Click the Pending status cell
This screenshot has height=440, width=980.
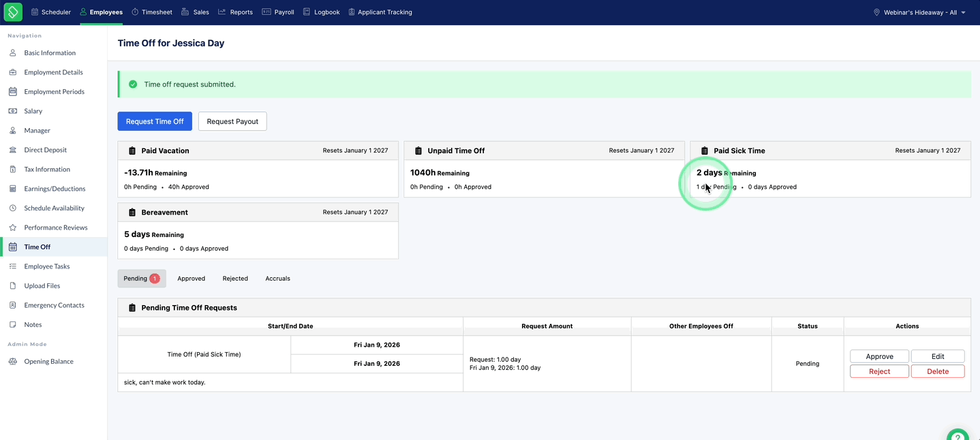click(x=808, y=364)
